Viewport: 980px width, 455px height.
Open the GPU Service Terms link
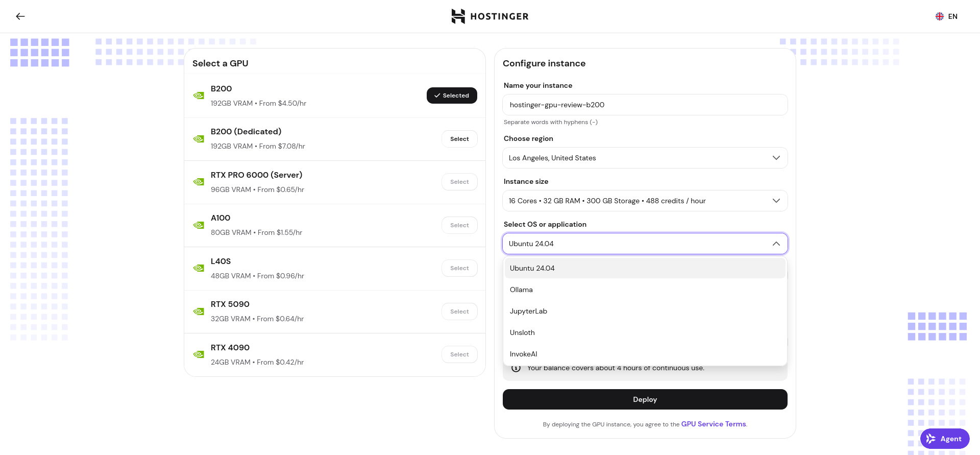[714, 424]
